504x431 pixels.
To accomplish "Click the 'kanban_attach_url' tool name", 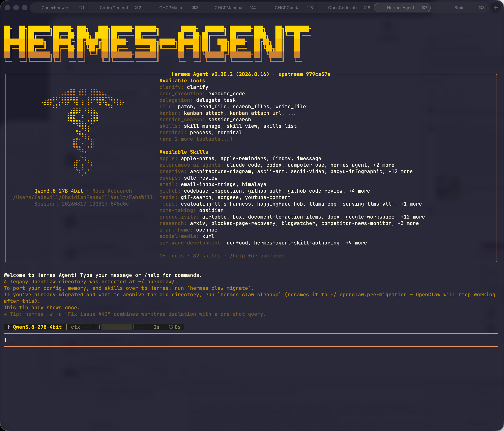I will [255, 113].
